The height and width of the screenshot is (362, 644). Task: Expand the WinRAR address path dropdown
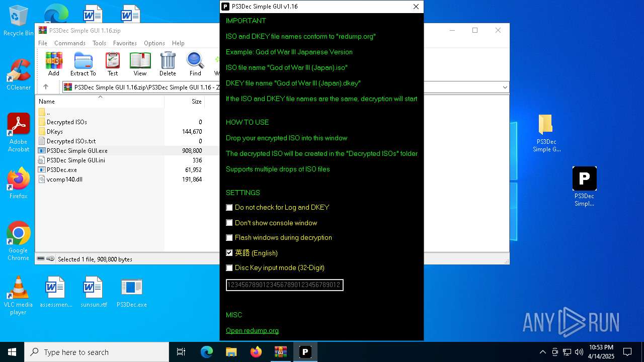tap(505, 87)
